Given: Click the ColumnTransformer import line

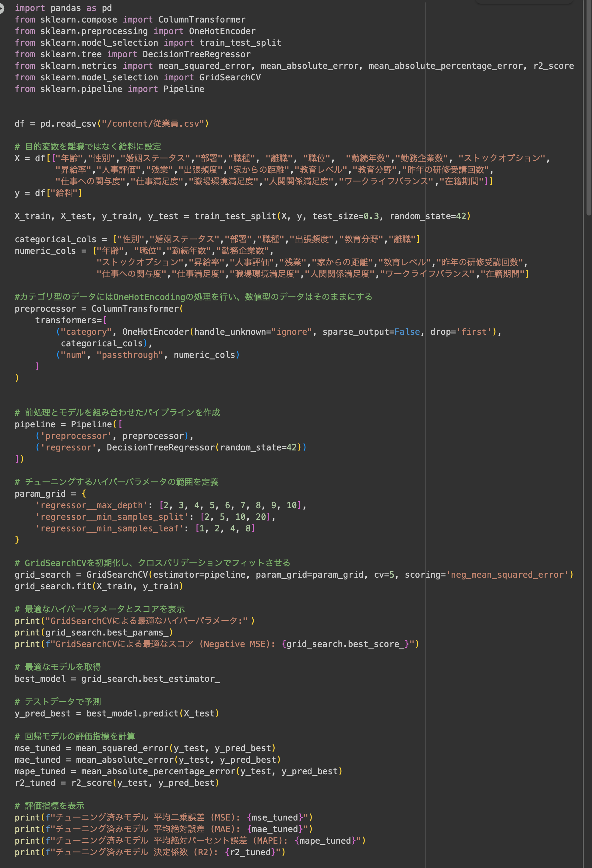Looking at the screenshot, I should coord(130,20).
